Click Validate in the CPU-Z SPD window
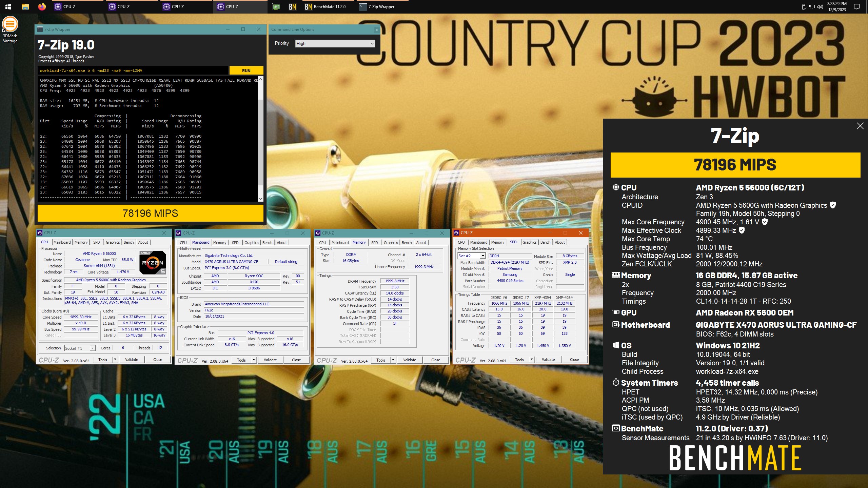This screenshot has width=868, height=488. pos(548,360)
